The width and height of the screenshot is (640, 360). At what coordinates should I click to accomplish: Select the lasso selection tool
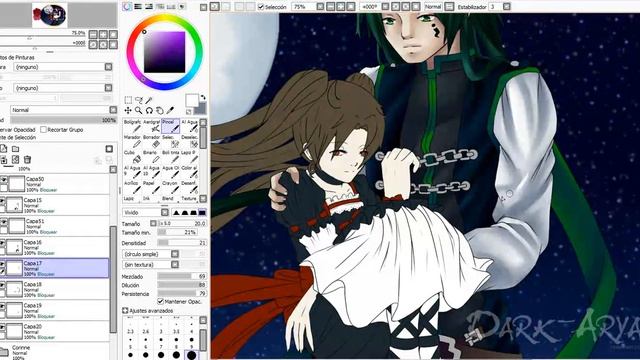139,100
